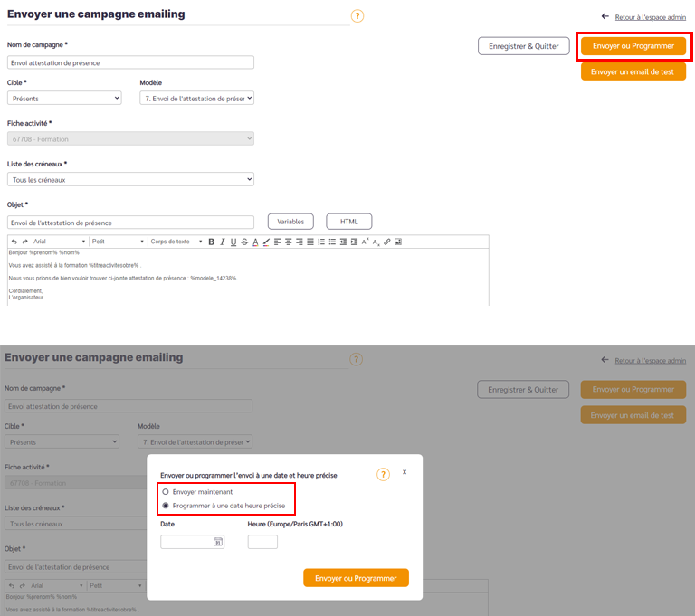Insert a hyperlink using the link icon
The height and width of the screenshot is (616, 695).
point(387,242)
